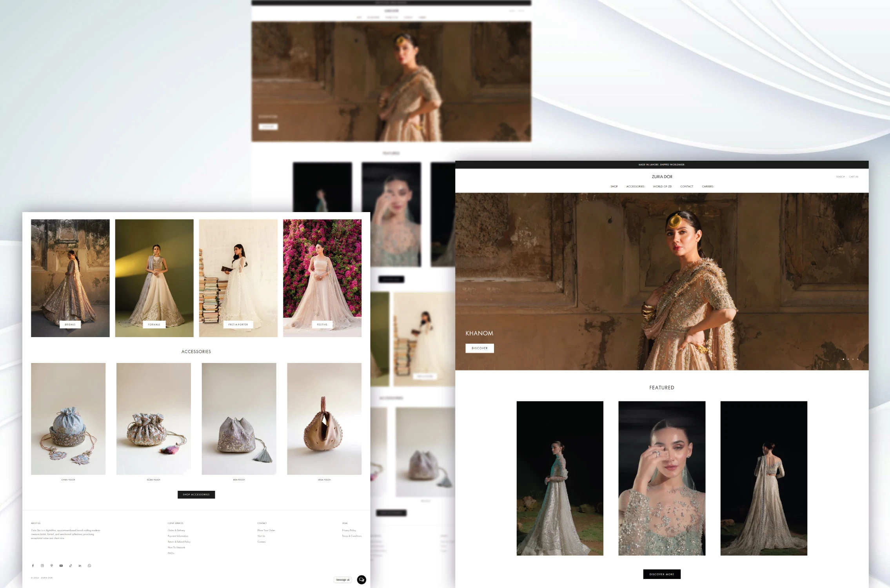Open the SEARCH link in the header
The height and width of the screenshot is (588, 890).
[840, 177]
